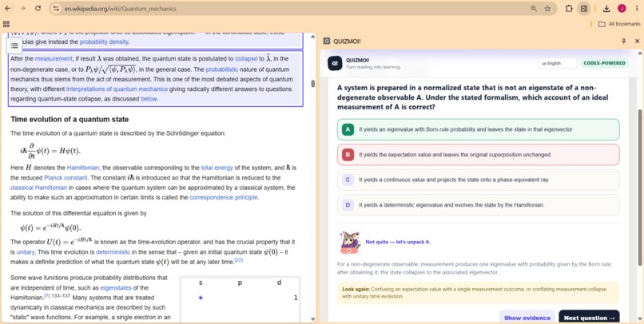View site information icon in address bar
This screenshot has width=644, height=324.
[x=56, y=8]
